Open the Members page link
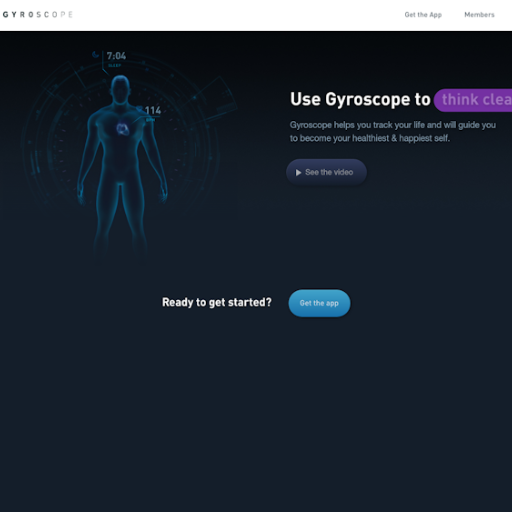The height and width of the screenshot is (512, 512). click(x=479, y=15)
